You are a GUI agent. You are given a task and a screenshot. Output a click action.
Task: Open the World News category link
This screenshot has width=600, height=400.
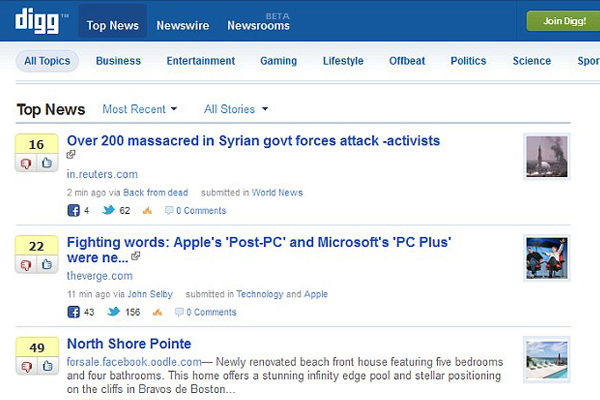pos(277,193)
